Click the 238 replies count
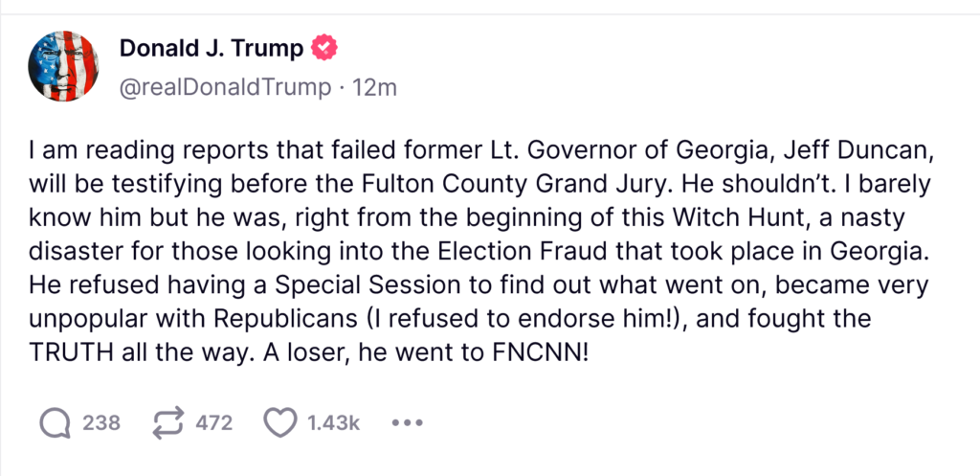This screenshot has height=476, width=980. point(101,422)
